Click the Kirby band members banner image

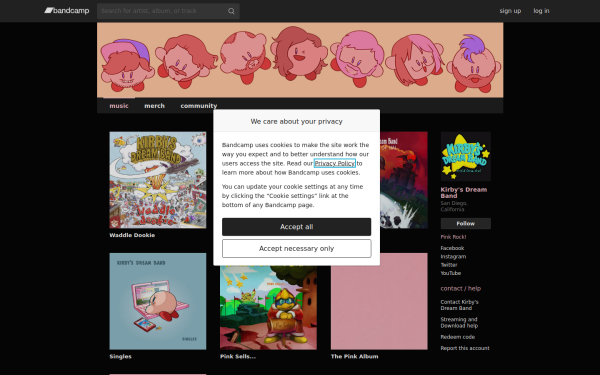[x=300, y=60]
